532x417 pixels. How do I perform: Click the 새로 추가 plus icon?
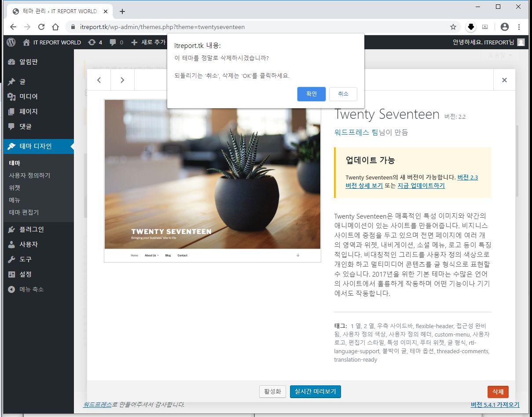point(135,42)
